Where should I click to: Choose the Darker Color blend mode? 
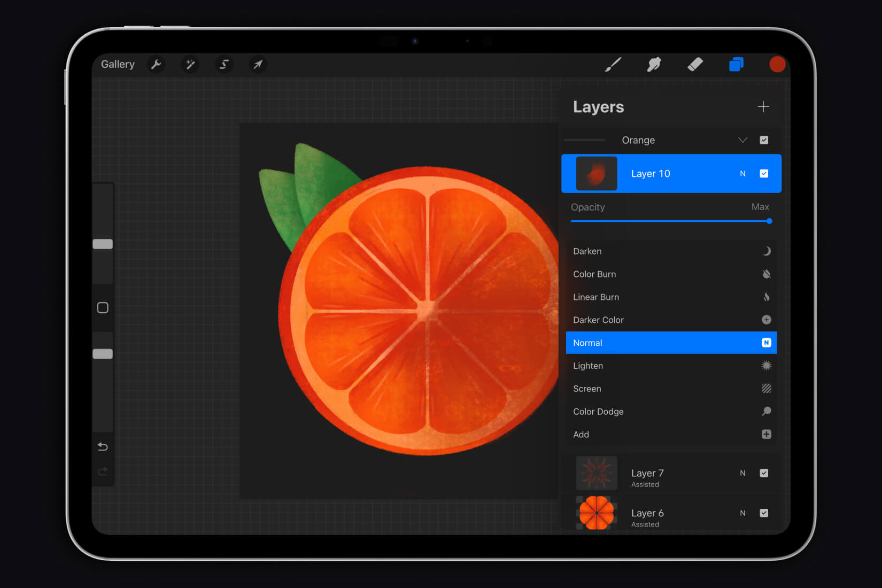(x=671, y=320)
